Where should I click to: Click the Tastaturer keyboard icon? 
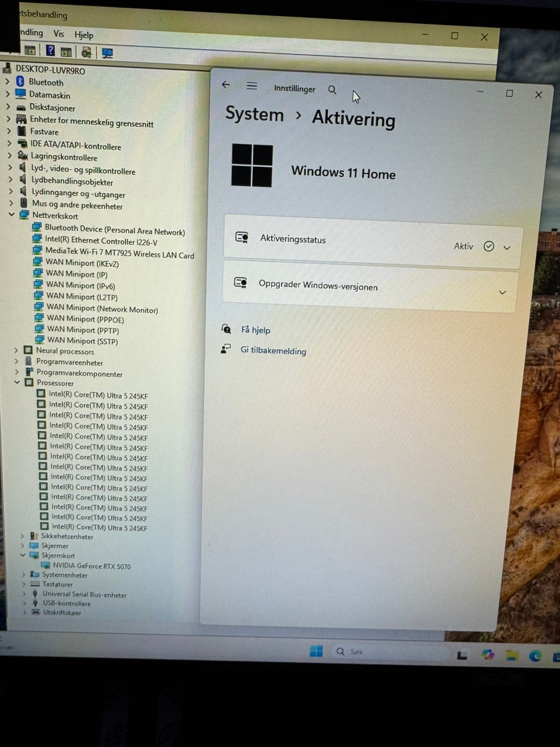[35, 584]
